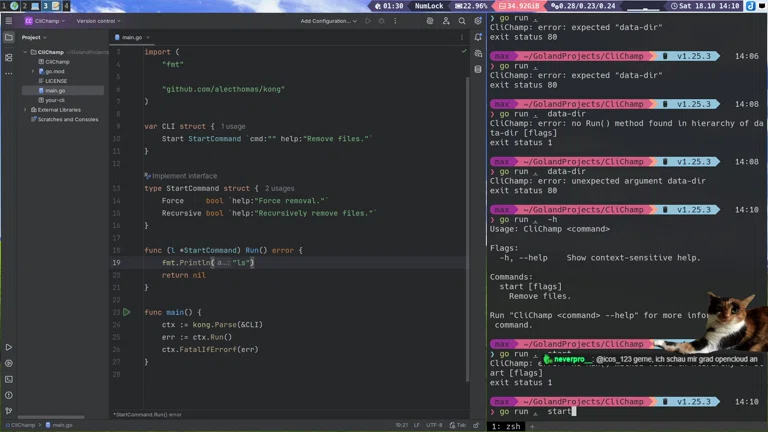
Task: Switch to workspace 4
Action: 66,6
